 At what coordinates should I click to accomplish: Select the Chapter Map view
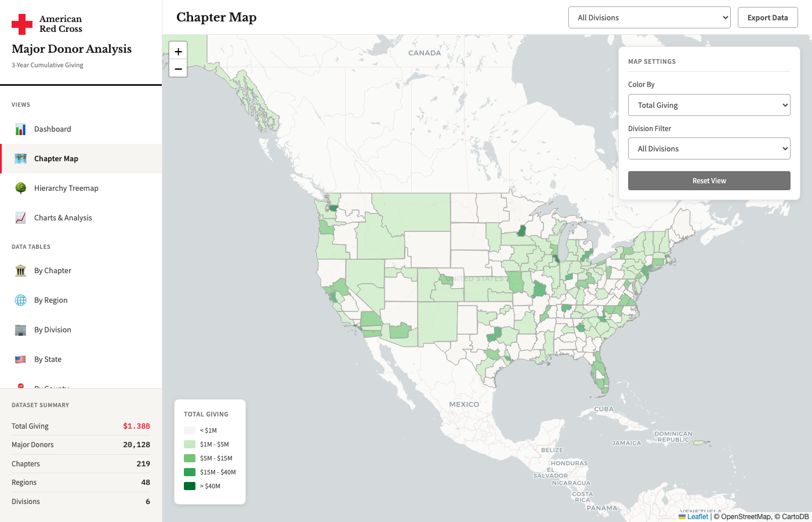tap(81, 159)
